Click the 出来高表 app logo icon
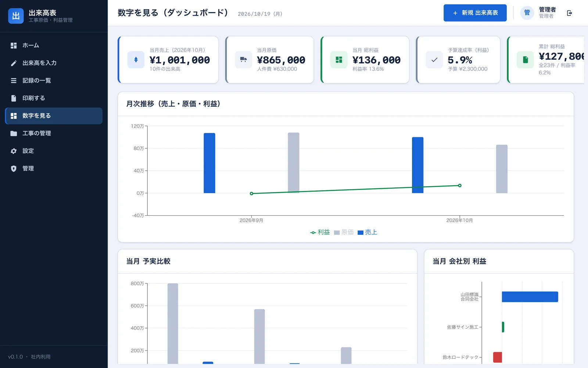This screenshot has width=588, height=368. tap(16, 16)
